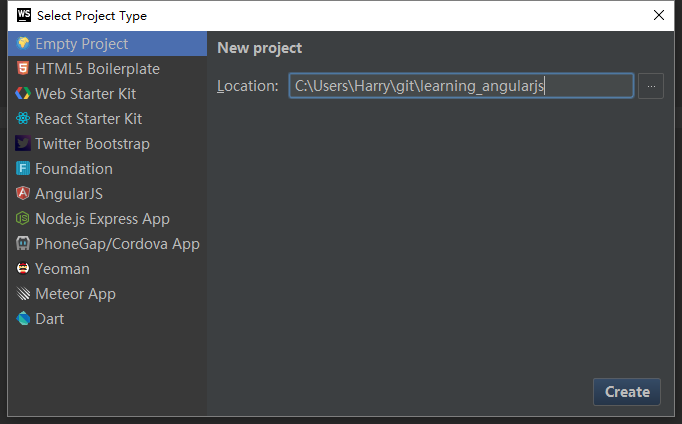Image resolution: width=682 pixels, height=424 pixels.
Task: Pick the Dart project type label
Action: point(49,319)
